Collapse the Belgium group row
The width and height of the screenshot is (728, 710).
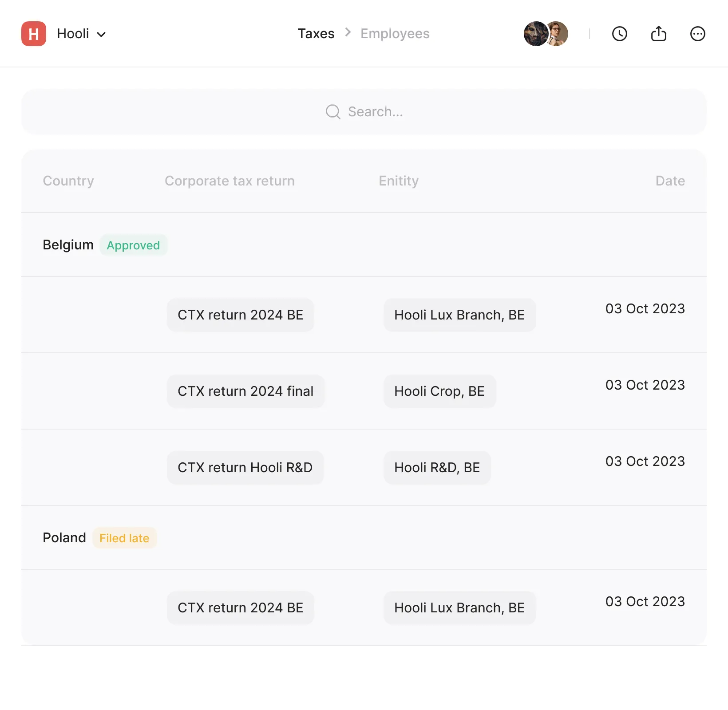pos(68,245)
